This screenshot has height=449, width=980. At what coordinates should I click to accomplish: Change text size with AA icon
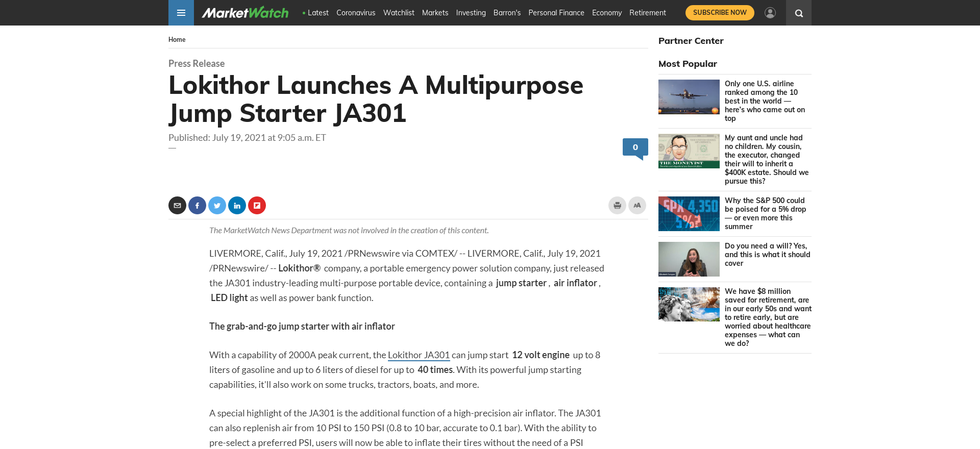[637, 206]
